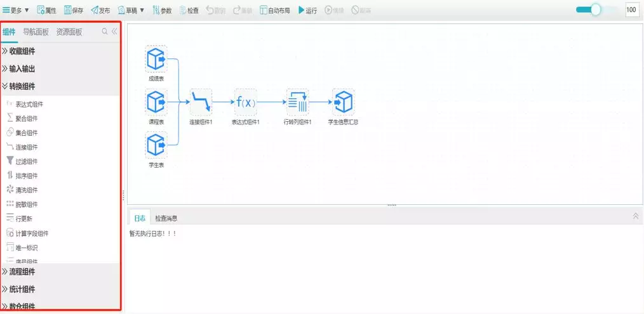Select the 学生信息汇总 output node
The width and height of the screenshot is (644, 314).
pyautogui.click(x=343, y=101)
